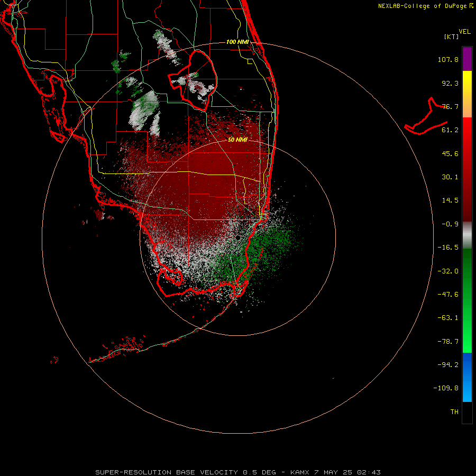Click the 30.1 velocity scale value

pos(450,177)
